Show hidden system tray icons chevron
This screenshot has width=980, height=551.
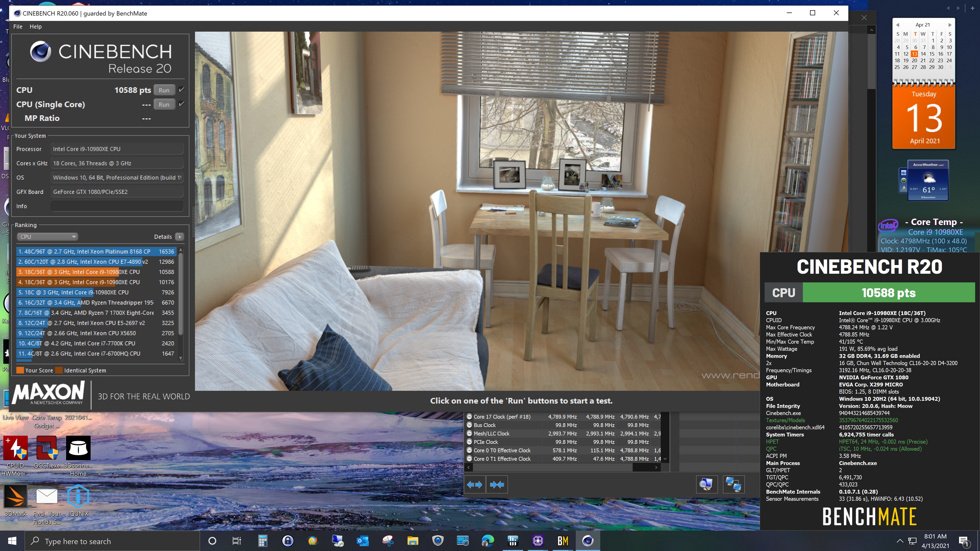[x=900, y=541]
